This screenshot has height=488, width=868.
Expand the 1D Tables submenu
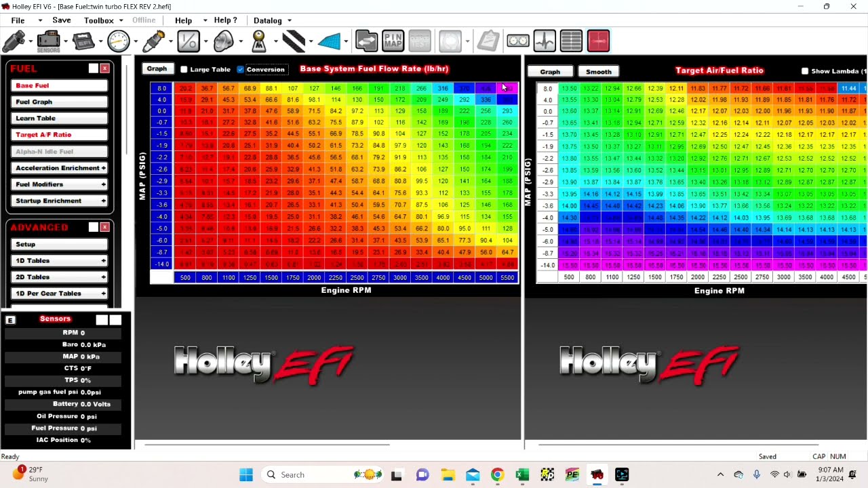(103, 261)
